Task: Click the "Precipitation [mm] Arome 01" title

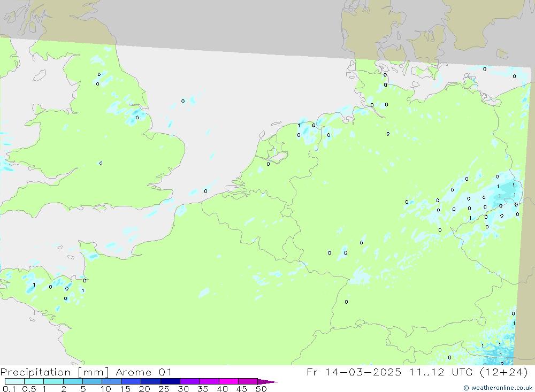Action: pyautogui.click(x=86, y=372)
